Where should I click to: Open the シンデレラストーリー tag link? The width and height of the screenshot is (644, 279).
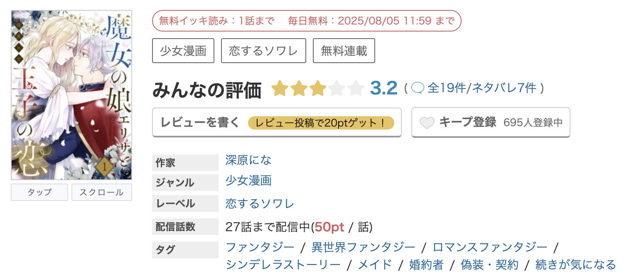coord(283,264)
